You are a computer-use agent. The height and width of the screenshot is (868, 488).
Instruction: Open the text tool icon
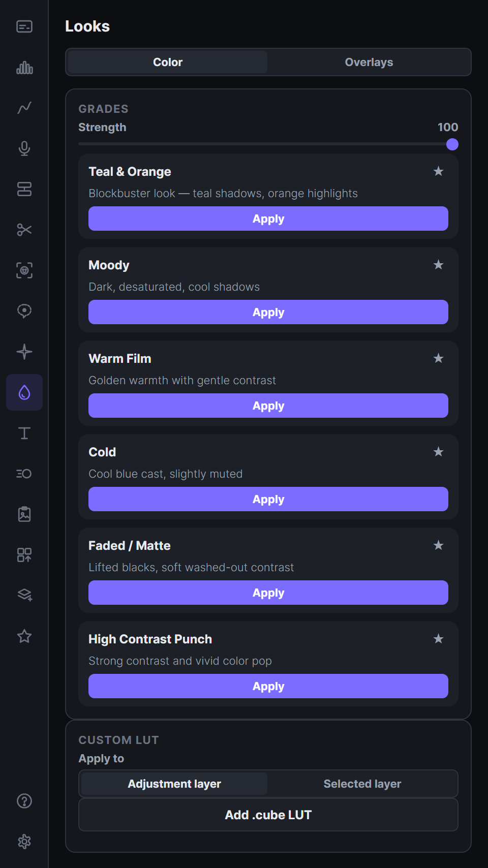click(x=24, y=433)
